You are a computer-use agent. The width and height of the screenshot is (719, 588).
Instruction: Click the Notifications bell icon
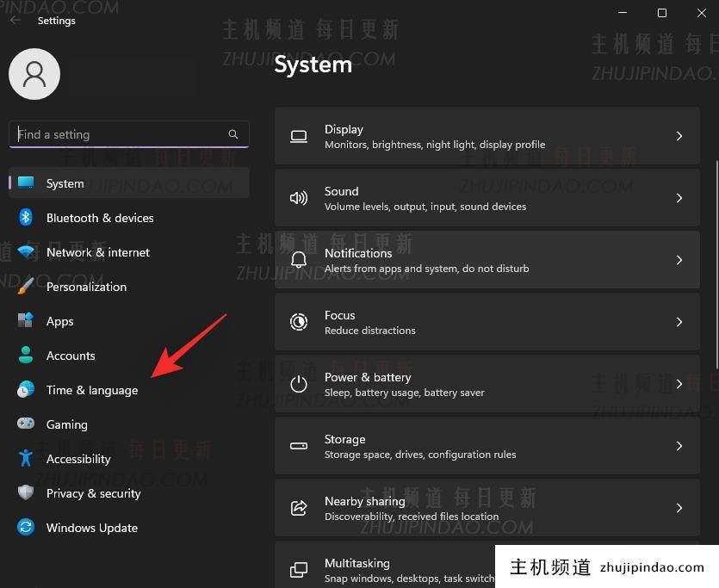coord(298,260)
